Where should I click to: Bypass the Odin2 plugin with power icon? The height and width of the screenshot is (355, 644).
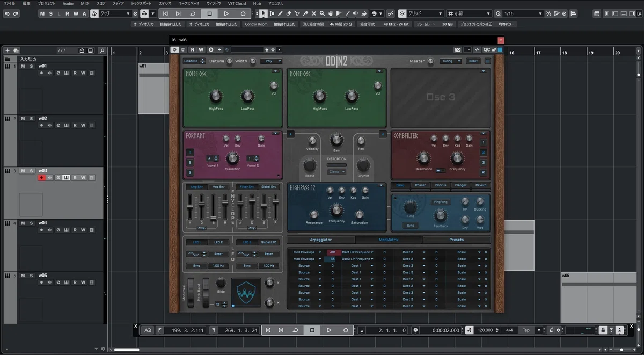pyautogui.click(x=174, y=49)
